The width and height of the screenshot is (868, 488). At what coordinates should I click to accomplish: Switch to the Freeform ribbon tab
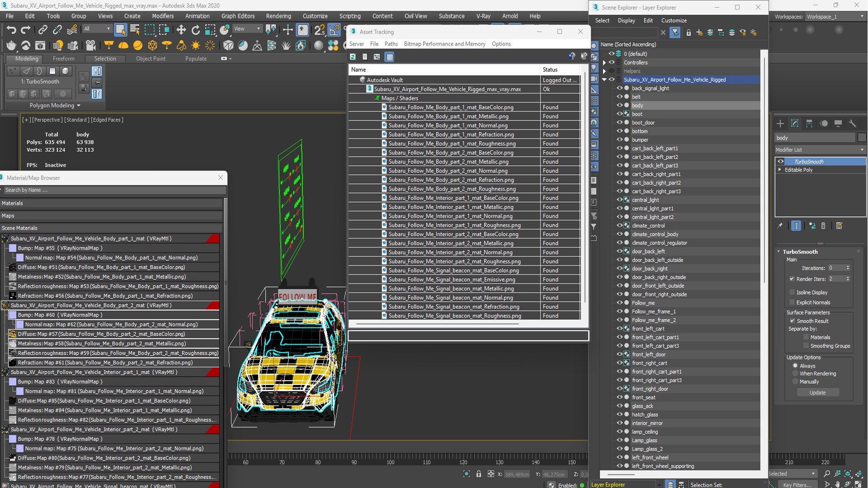tap(63, 59)
